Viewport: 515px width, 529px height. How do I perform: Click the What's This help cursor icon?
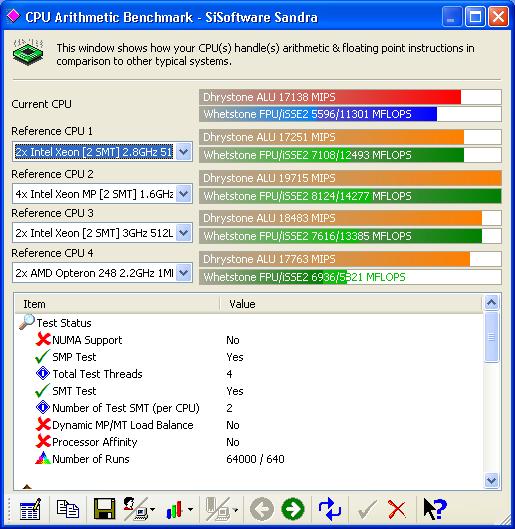[435, 509]
